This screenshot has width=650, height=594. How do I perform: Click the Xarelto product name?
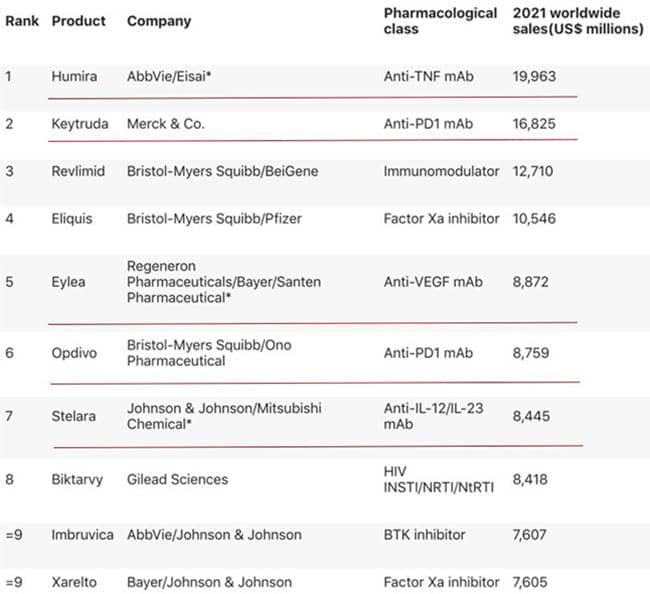coord(77,581)
